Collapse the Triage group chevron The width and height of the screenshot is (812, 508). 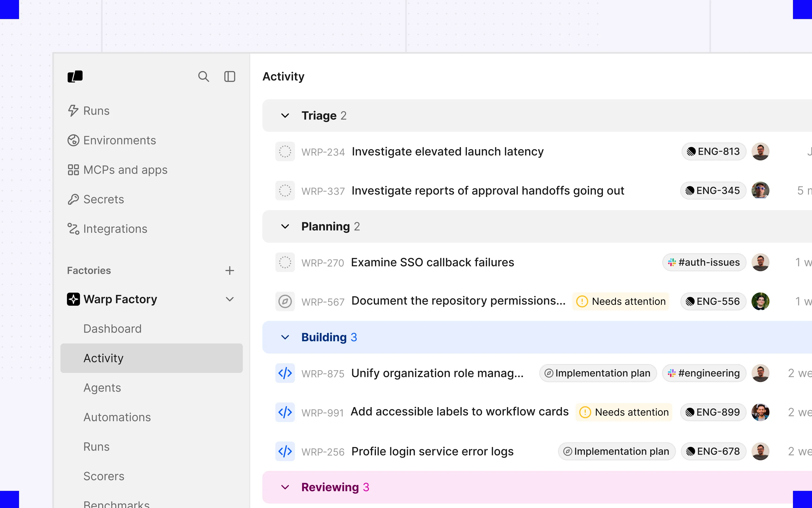[285, 115]
